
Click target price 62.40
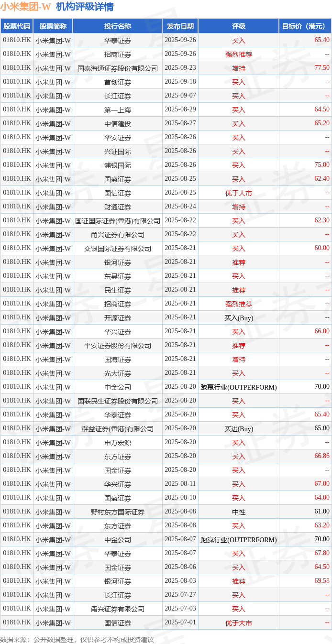[x=322, y=179]
